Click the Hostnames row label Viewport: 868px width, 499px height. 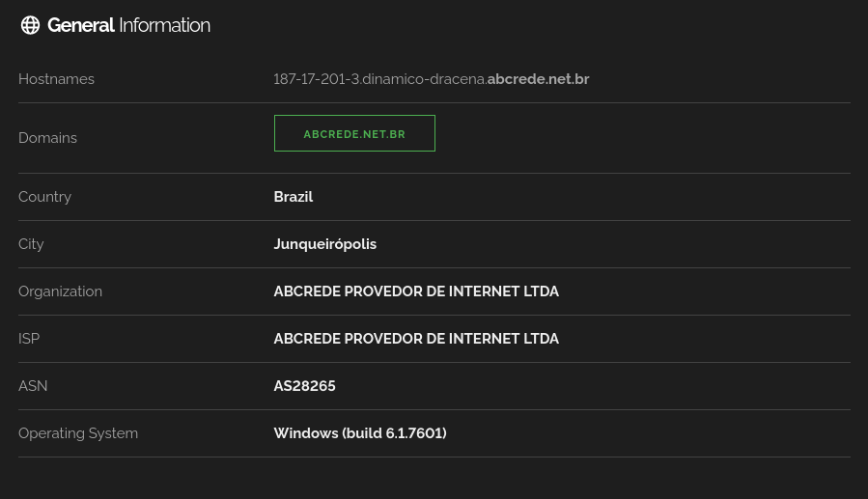click(56, 79)
